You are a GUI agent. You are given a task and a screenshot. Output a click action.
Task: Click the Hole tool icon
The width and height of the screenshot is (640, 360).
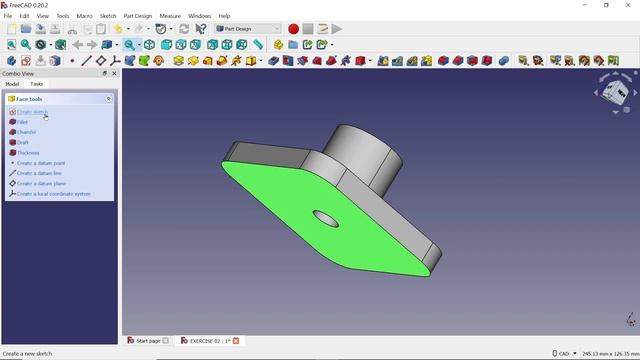click(288, 61)
